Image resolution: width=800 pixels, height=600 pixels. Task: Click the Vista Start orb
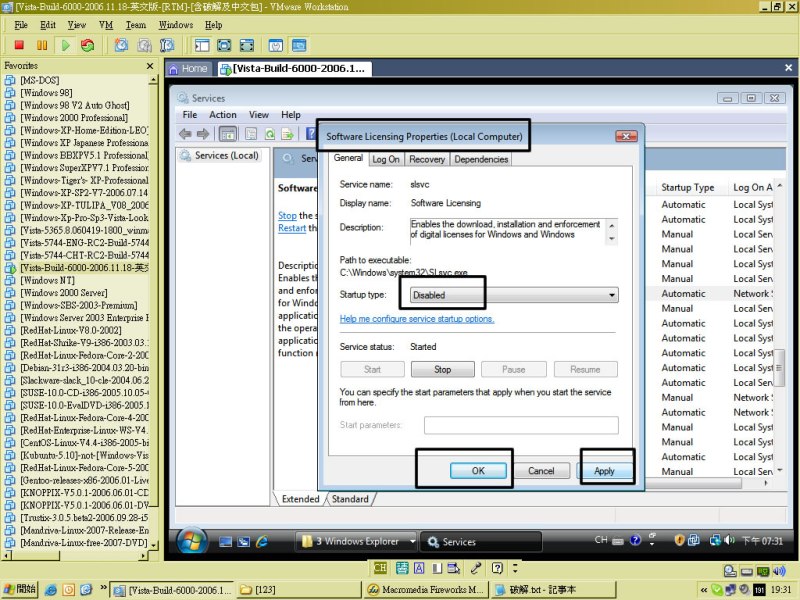[192, 541]
